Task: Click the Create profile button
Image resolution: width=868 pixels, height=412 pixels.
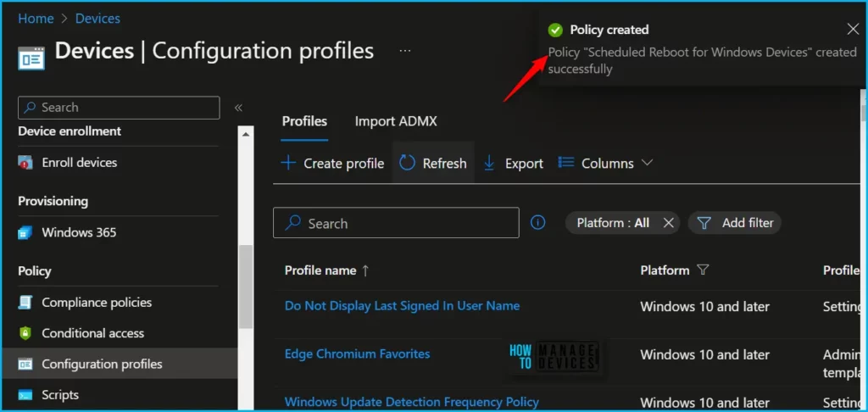Action: tap(332, 164)
